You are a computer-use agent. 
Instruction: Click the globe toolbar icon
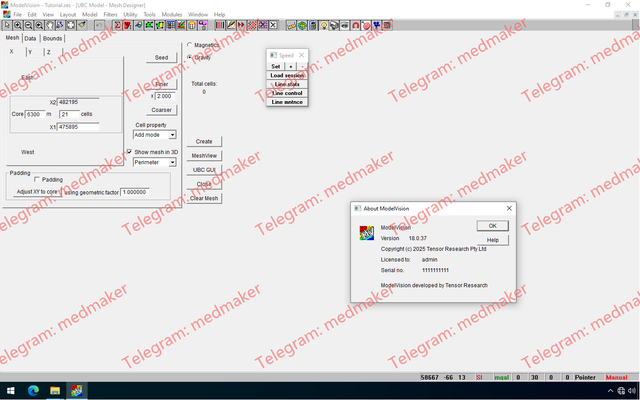302,25
